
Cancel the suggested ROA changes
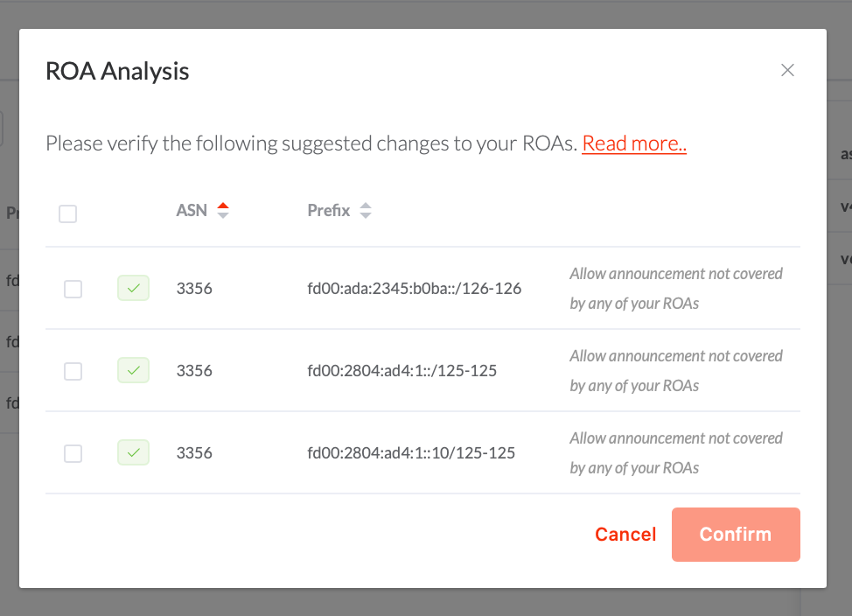(x=625, y=535)
